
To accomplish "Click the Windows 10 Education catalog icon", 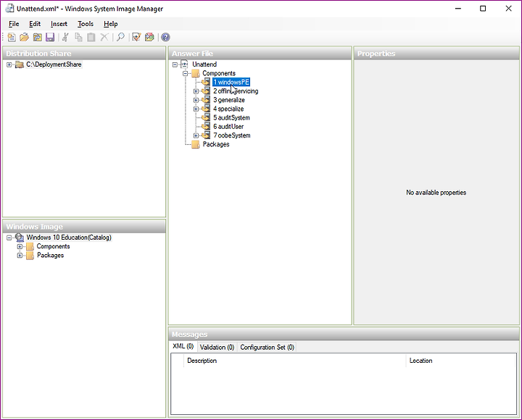I will (20, 238).
